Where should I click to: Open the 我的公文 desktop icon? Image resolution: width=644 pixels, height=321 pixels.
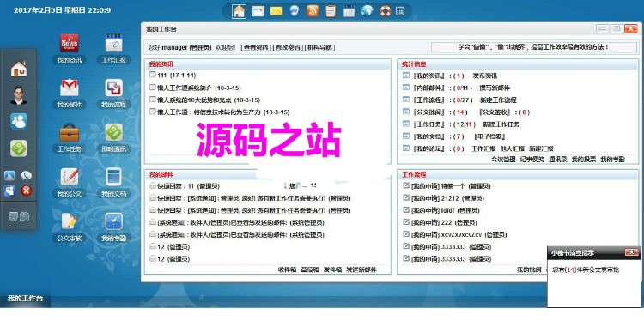pyautogui.click(x=69, y=177)
